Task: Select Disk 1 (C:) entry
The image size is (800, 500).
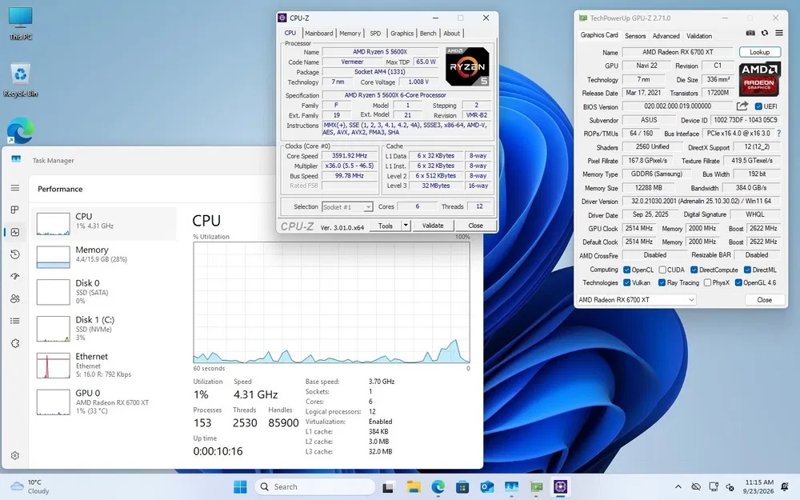Action: click(x=106, y=328)
